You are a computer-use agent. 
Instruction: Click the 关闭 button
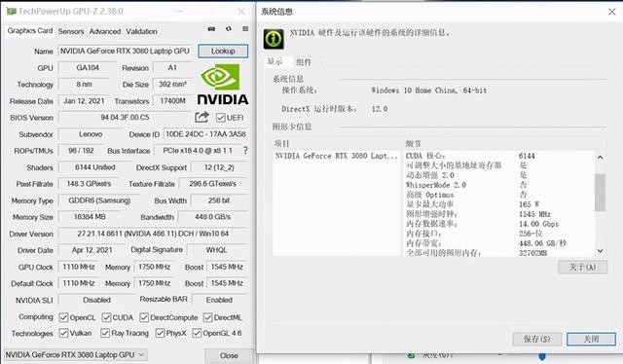pos(591,339)
